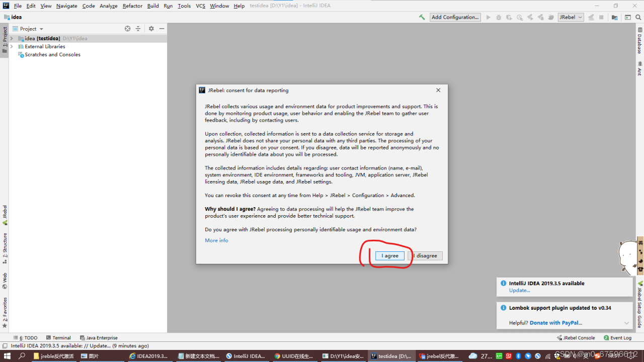Open the Analyze menu
This screenshot has width=644, height=362.
[x=109, y=6]
